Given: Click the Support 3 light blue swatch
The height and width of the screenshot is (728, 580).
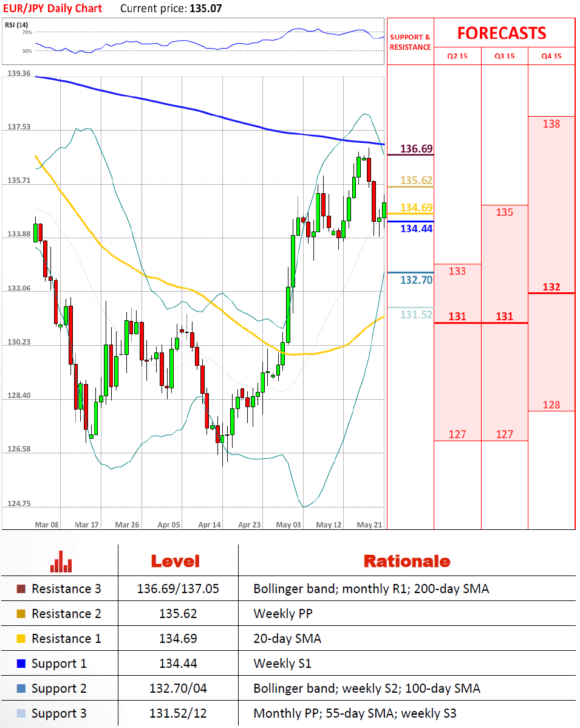Looking at the screenshot, I should pos(21,713).
